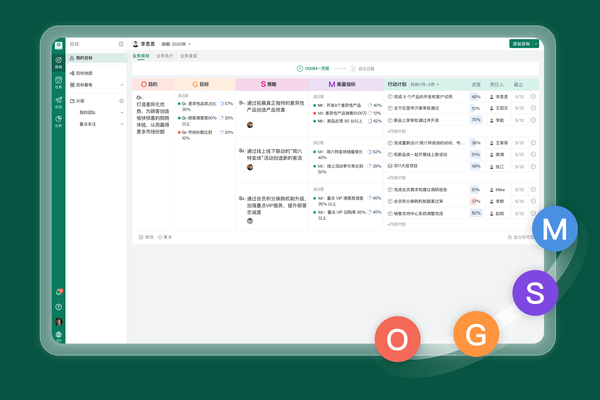600x400 pixels.
Task: Go to step 2 in the stepper
Action: (362, 69)
